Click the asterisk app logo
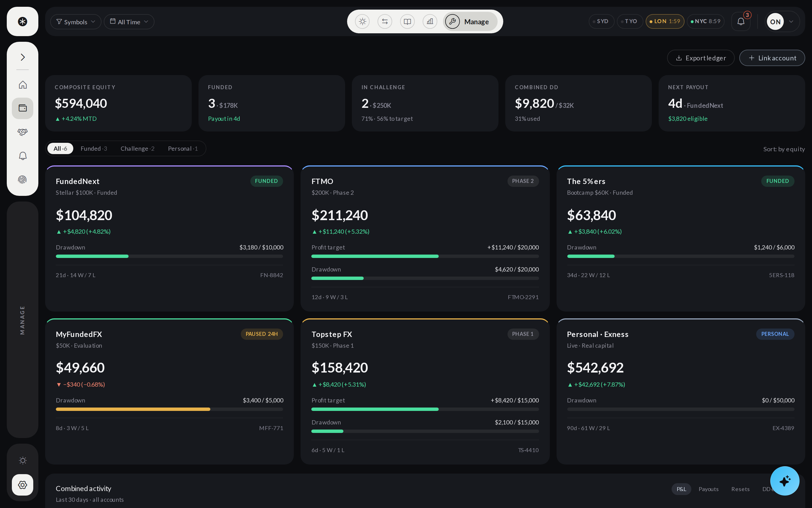Viewport: 812px width, 508px height. tap(23, 21)
